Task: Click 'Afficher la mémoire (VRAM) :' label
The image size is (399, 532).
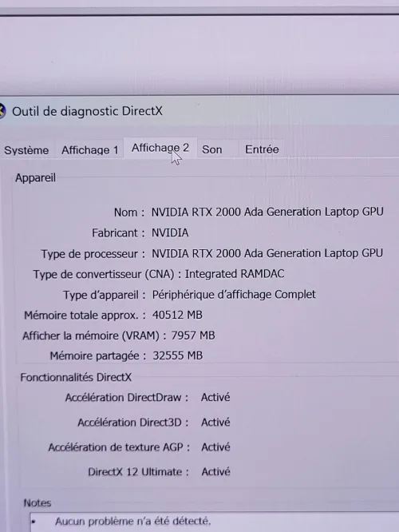Action: [x=95, y=335]
